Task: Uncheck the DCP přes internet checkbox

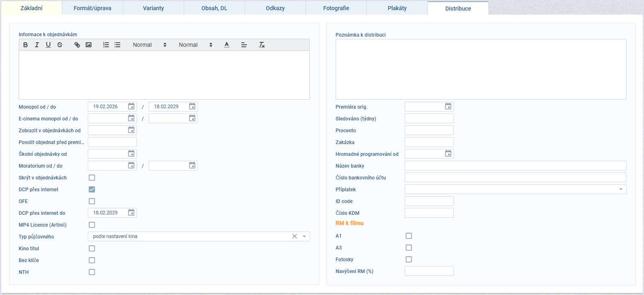Action: point(92,190)
